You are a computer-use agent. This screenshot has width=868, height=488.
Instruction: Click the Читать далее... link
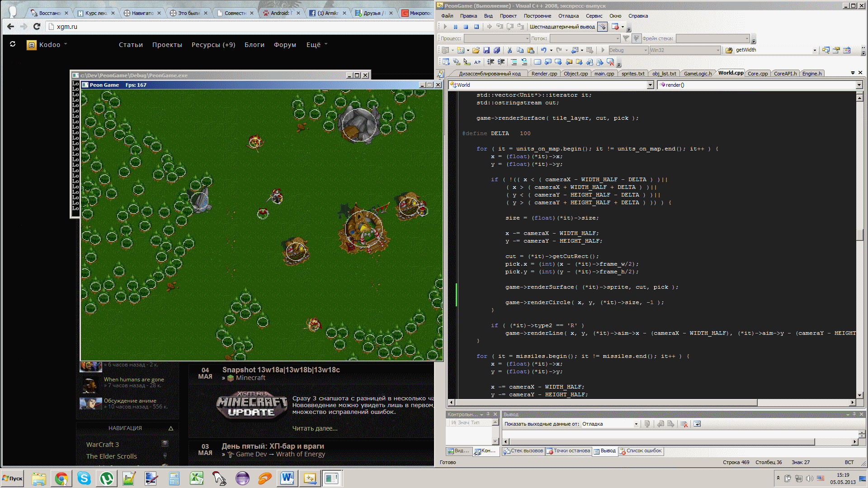tap(315, 428)
